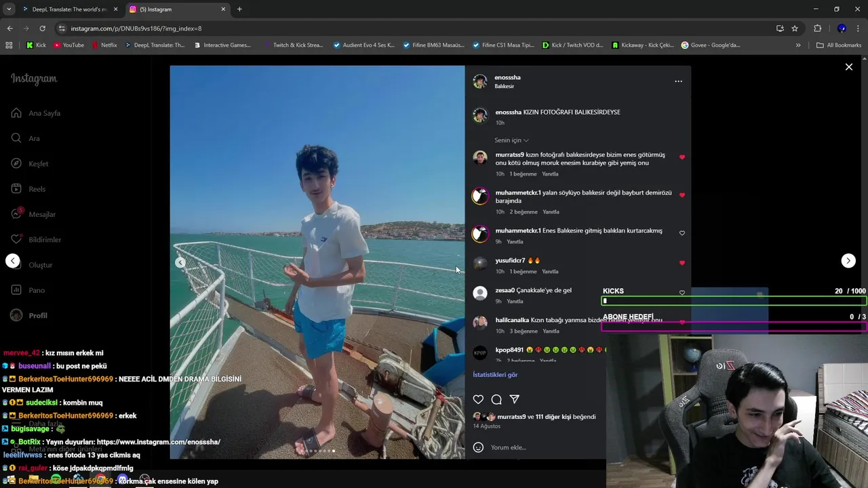Open Interactive Games bookmark
The image size is (868, 488).
click(x=222, y=45)
